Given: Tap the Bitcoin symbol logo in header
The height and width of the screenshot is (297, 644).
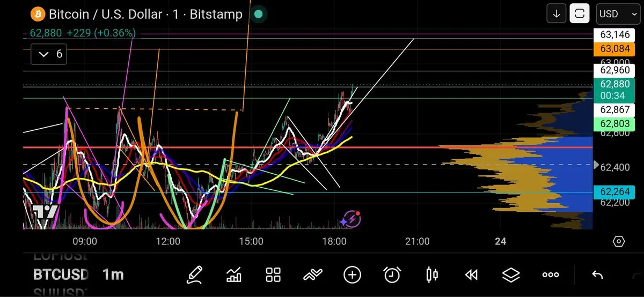Looking at the screenshot, I should coord(38,14).
